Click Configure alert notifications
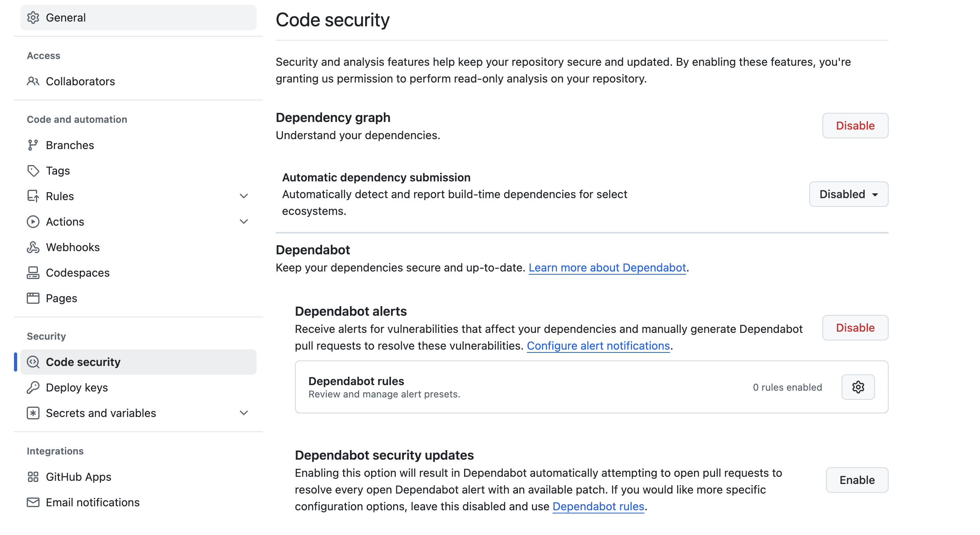The image size is (980, 535). point(598,346)
